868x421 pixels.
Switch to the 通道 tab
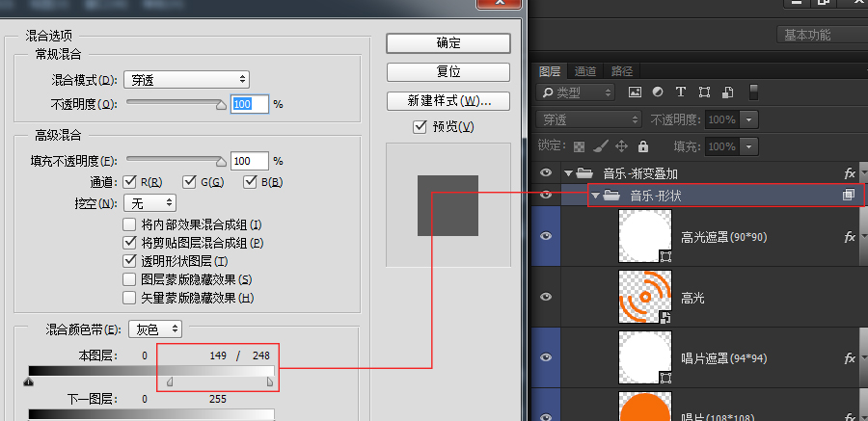pyautogui.click(x=585, y=71)
